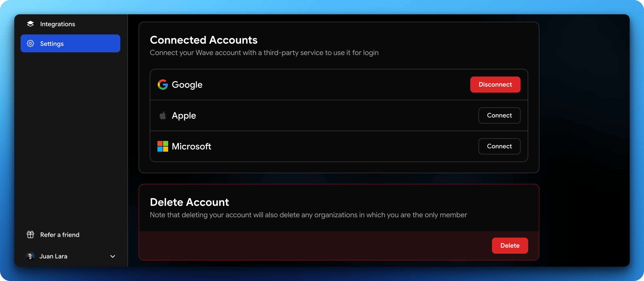Disconnect the Google account

(x=495, y=85)
